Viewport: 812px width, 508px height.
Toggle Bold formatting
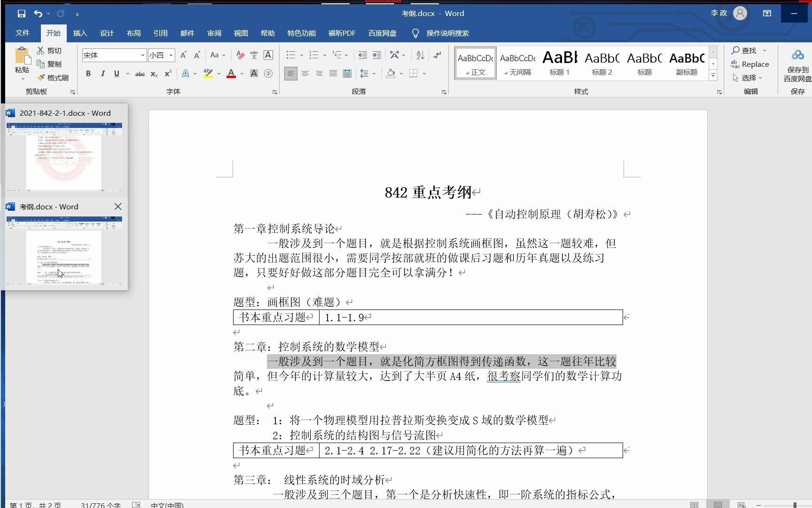coord(88,73)
